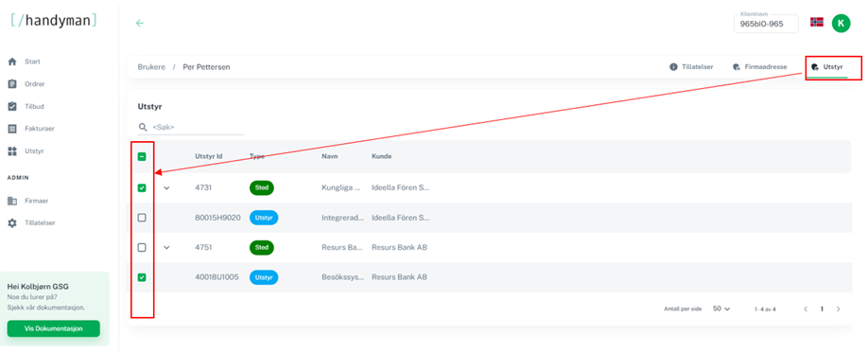Open the user avatar K
The width and height of the screenshot is (868, 353).
point(841,24)
